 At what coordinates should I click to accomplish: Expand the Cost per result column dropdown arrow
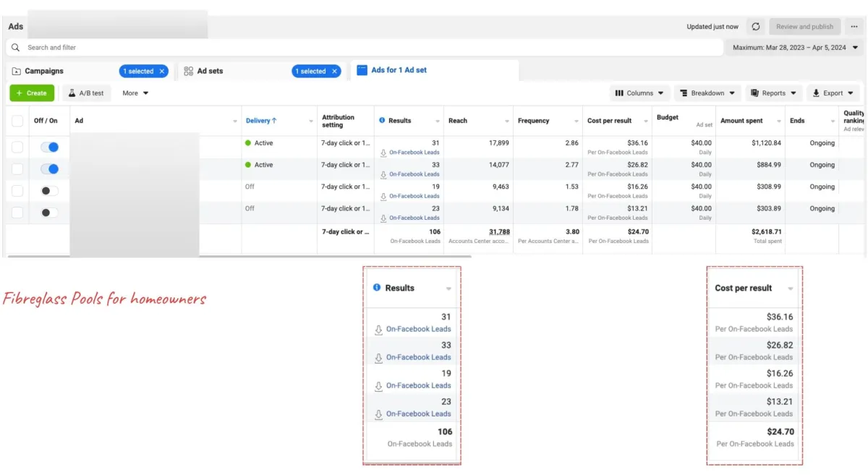tap(646, 121)
